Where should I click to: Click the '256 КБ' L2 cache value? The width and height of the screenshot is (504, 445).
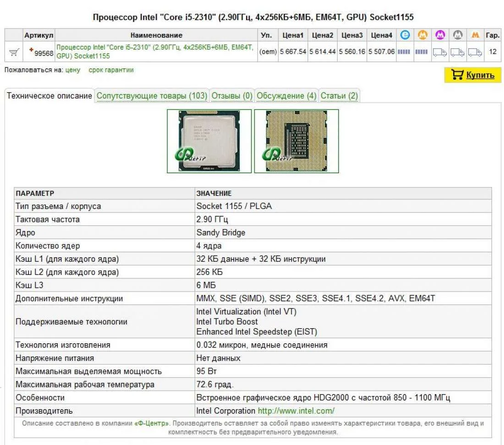pos(209,272)
